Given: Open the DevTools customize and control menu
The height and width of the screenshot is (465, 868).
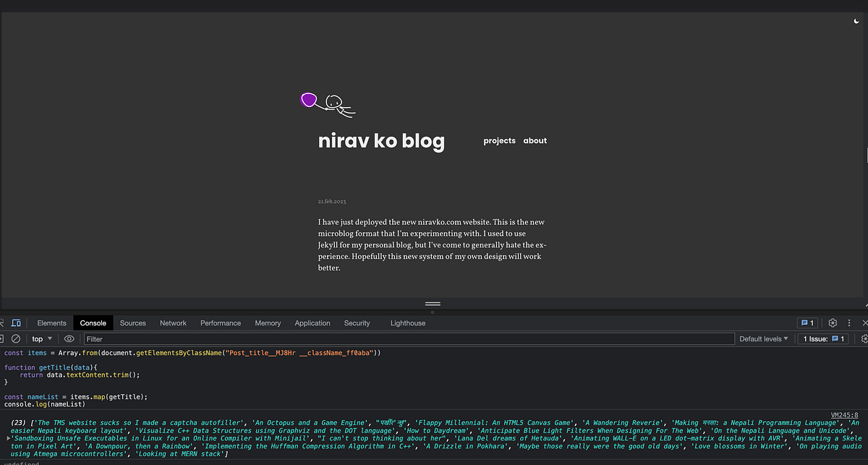Looking at the screenshot, I should [x=848, y=323].
